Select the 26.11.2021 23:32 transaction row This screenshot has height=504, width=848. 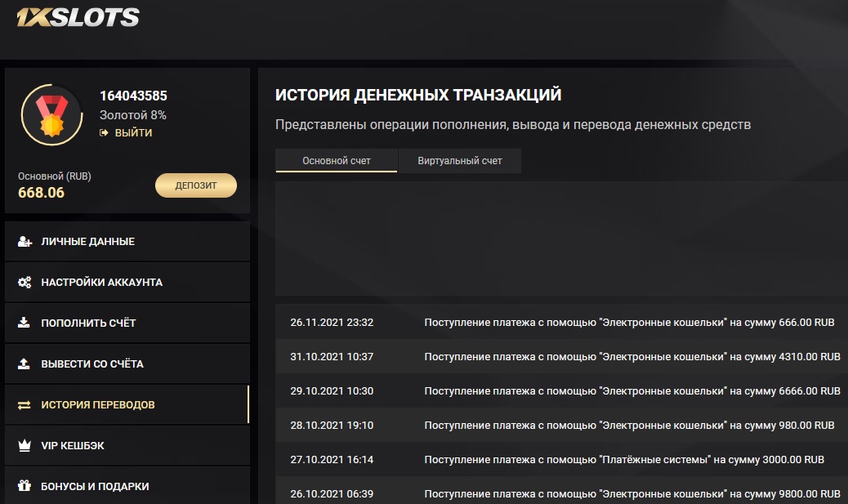tap(560, 323)
